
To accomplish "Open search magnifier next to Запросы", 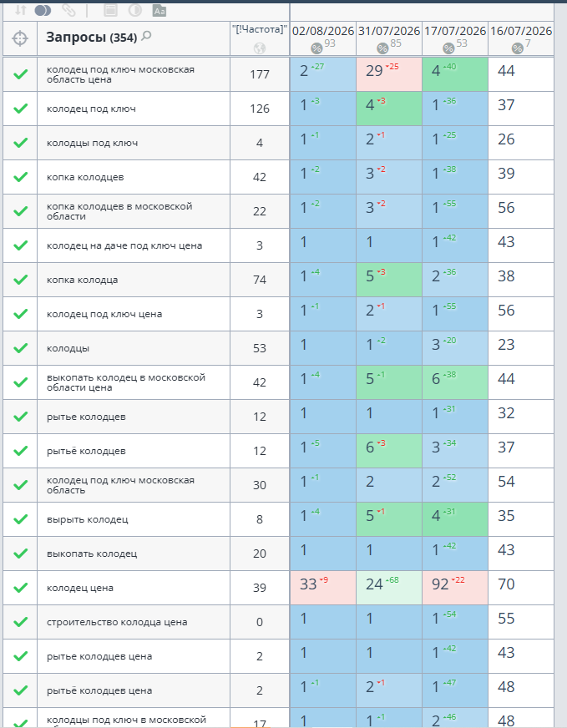I will click(146, 36).
